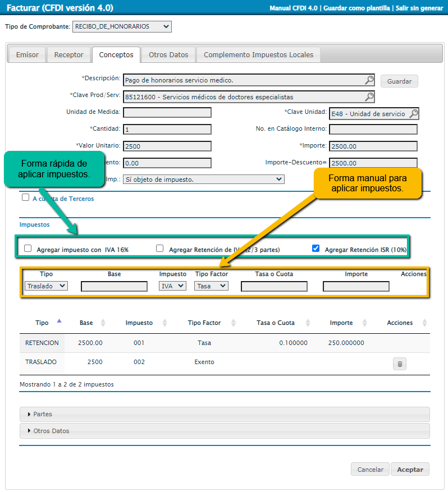Expand the Otros Datos collapsible section

coord(225,431)
